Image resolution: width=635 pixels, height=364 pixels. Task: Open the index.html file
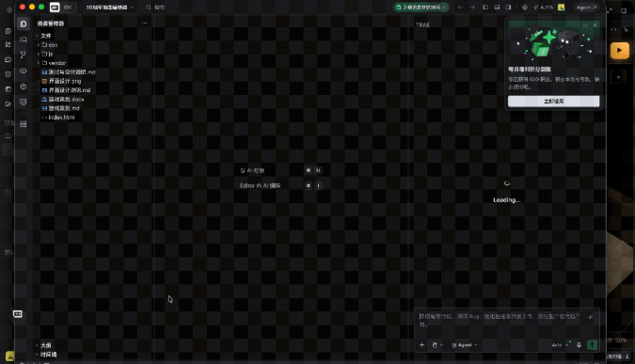click(x=58, y=118)
